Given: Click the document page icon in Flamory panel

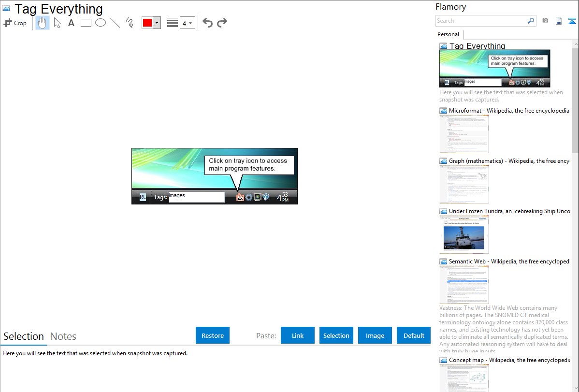Looking at the screenshot, I should pos(559,21).
